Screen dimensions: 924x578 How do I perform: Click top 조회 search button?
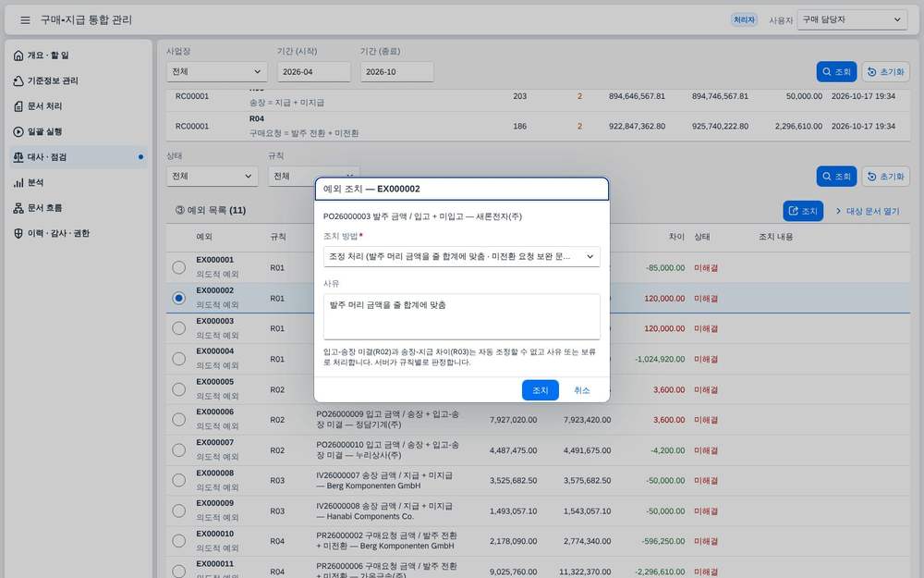pyautogui.click(x=836, y=71)
